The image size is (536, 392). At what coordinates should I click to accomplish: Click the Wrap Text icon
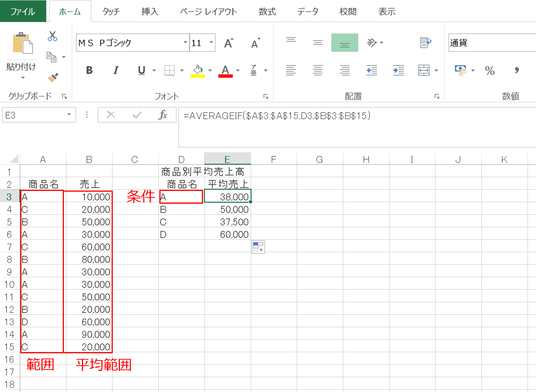pyautogui.click(x=425, y=43)
